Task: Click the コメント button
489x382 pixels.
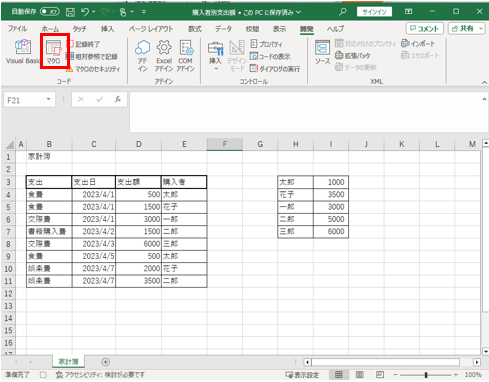Action: [x=425, y=29]
